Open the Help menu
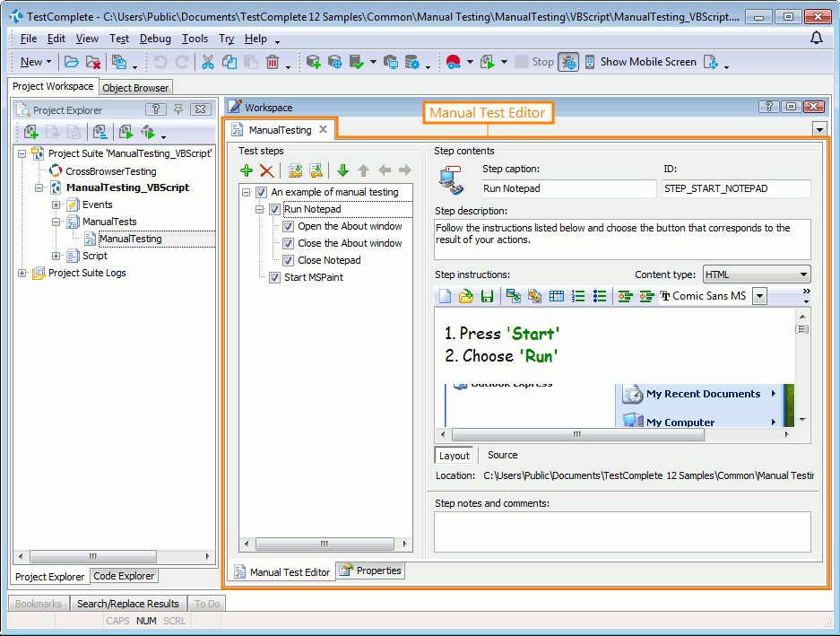The width and height of the screenshot is (840, 636). coord(255,39)
